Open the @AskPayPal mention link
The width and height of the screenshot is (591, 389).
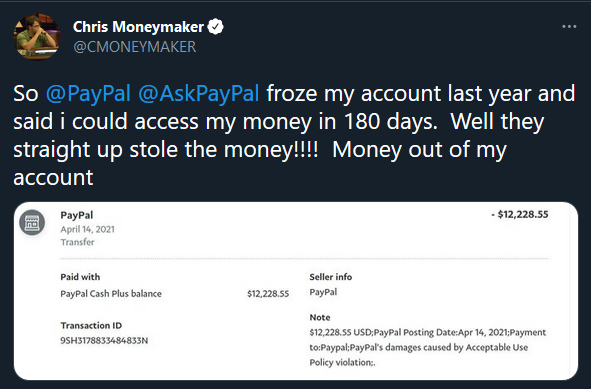tap(199, 93)
